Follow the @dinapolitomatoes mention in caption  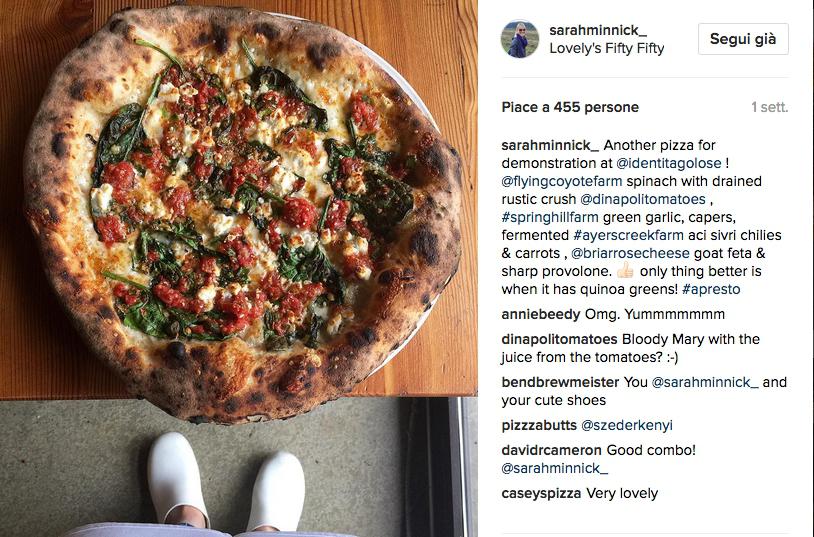tap(643, 199)
